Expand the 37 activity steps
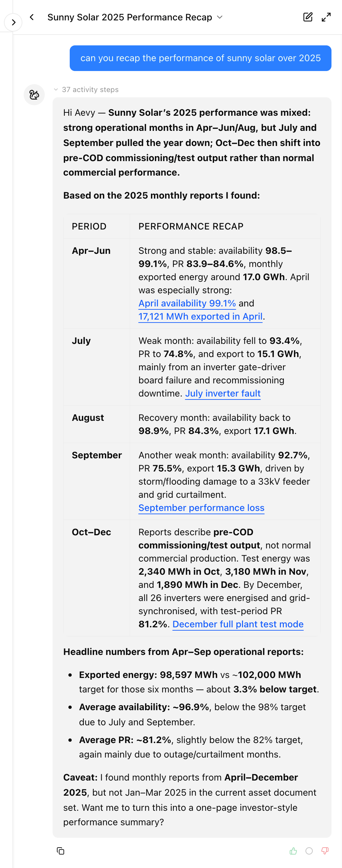 [86, 90]
